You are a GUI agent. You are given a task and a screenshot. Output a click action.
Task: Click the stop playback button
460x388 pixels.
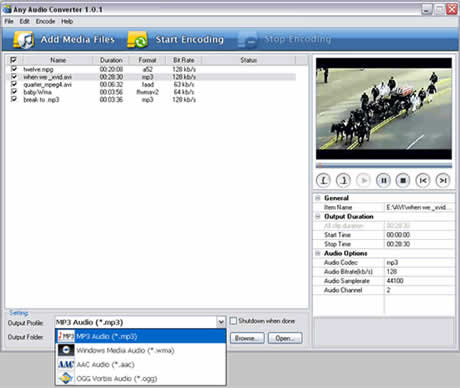[403, 180]
